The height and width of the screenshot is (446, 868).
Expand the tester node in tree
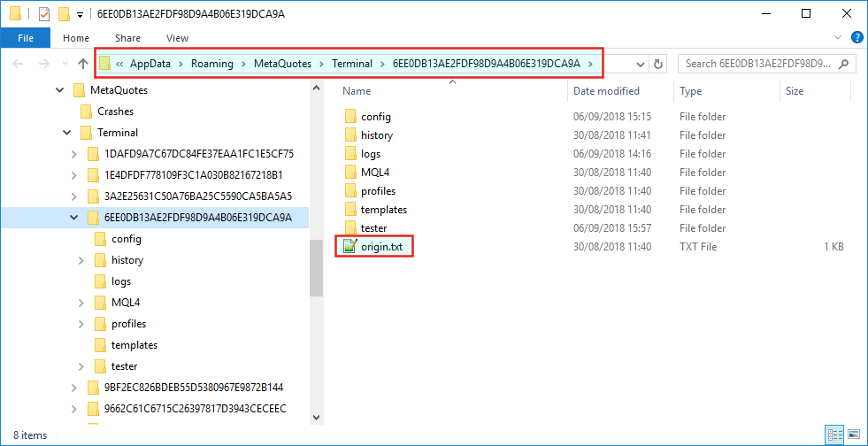[x=81, y=366]
